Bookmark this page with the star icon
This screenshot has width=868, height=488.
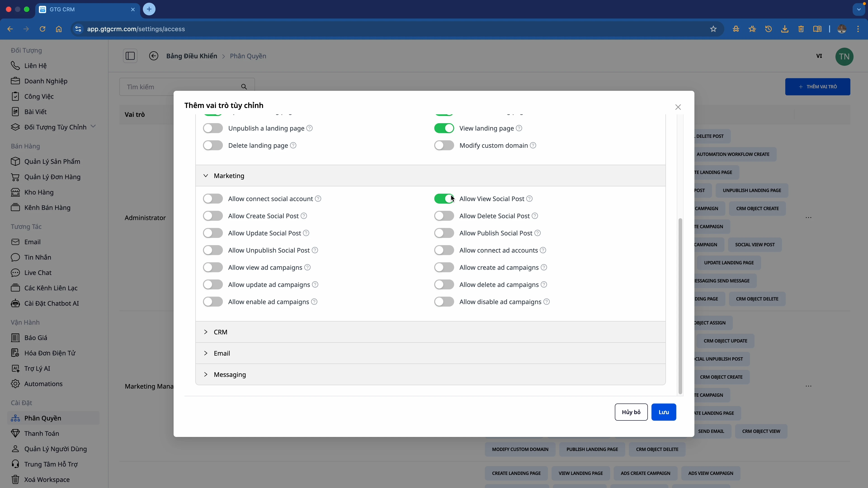713,29
